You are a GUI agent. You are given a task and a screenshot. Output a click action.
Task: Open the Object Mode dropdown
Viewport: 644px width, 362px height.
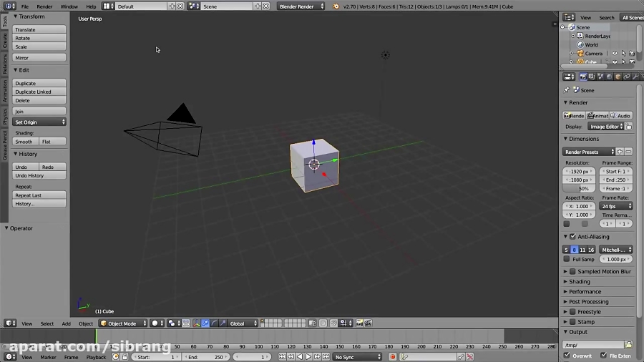123,323
